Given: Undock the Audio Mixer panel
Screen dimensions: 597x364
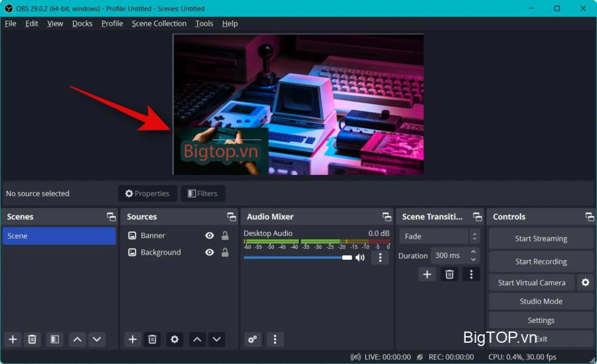Looking at the screenshot, I should pos(387,217).
